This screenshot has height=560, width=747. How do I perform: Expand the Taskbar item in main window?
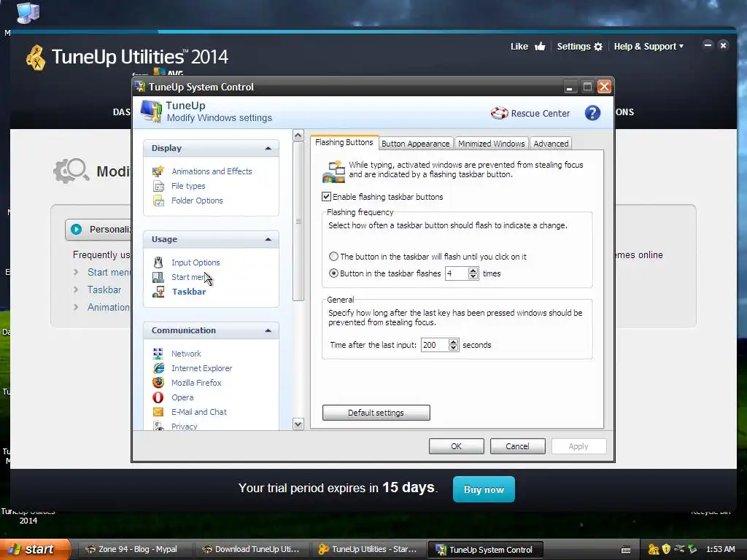(x=75, y=290)
